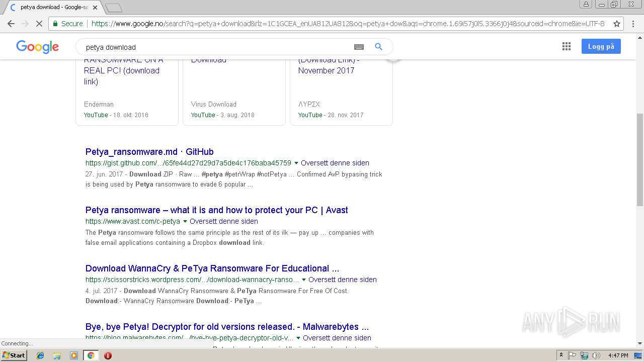Expand dropdown arrow next to malwarebytes URL

pos(298,338)
